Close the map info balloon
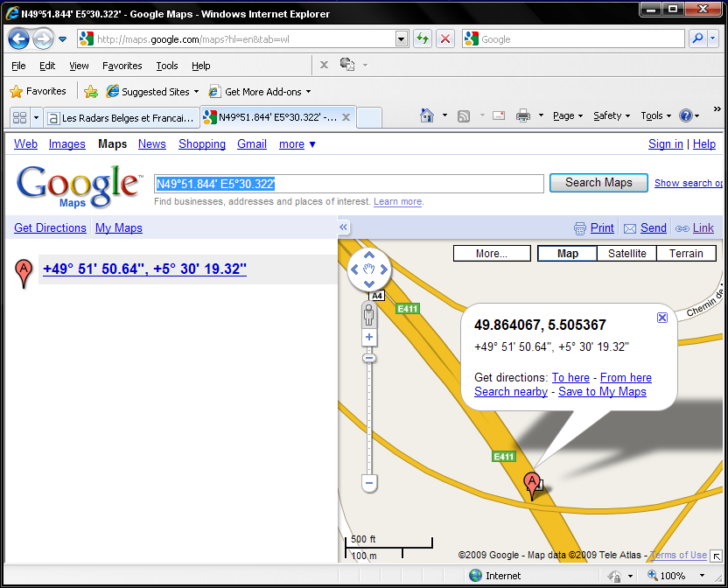The height and width of the screenshot is (588, 728). pyautogui.click(x=662, y=318)
